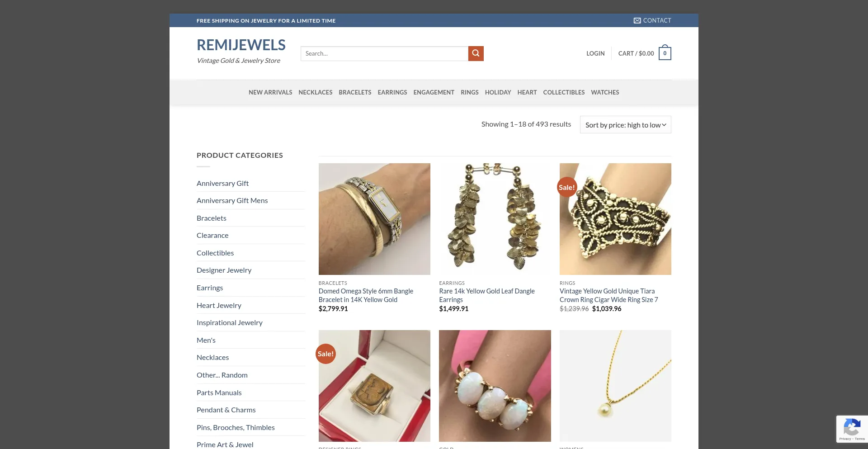Click the REMIJEWELS store logo
This screenshot has width=868, height=449.
click(x=241, y=45)
